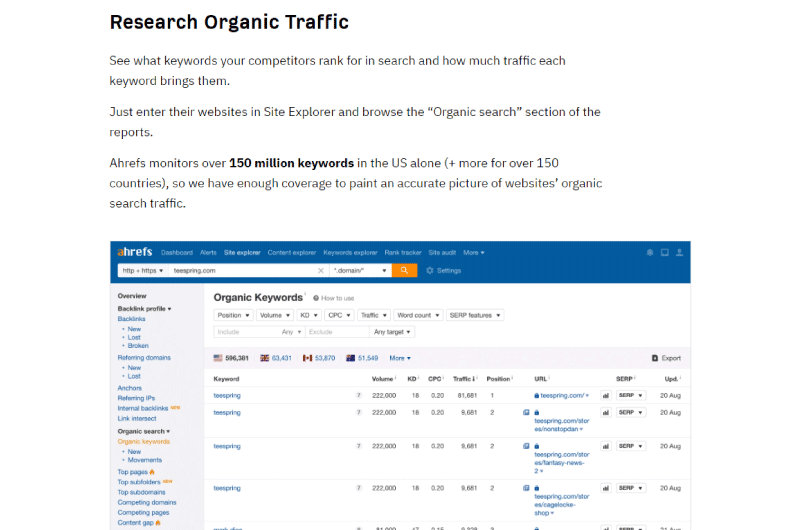
Task: Click chart icon in fantasy-news-2 row
Action: click(606, 446)
